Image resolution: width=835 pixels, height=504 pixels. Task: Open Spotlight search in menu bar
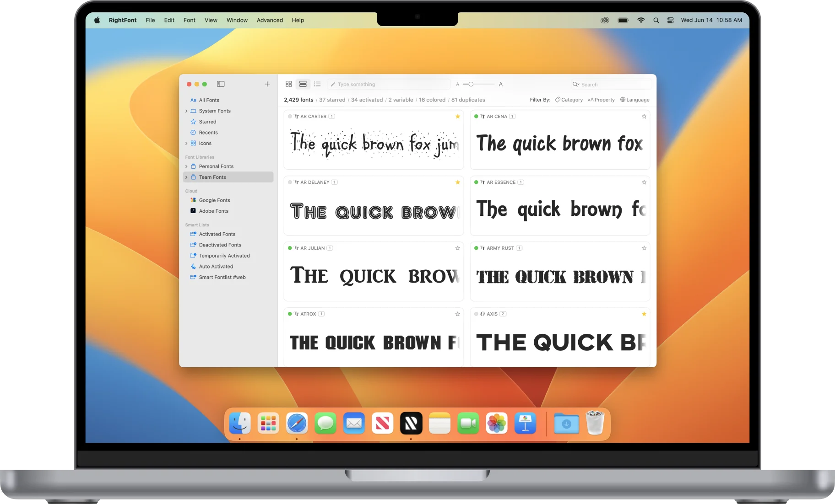click(656, 20)
